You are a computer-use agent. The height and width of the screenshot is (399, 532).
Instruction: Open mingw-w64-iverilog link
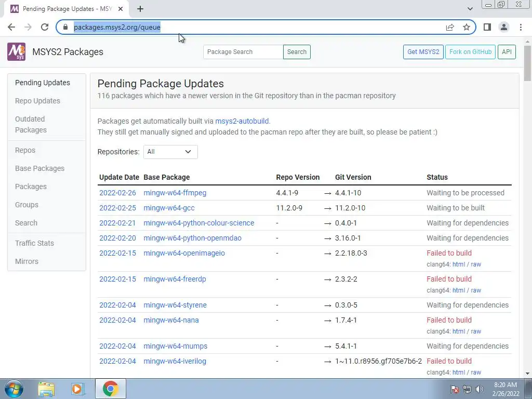(175, 362)
